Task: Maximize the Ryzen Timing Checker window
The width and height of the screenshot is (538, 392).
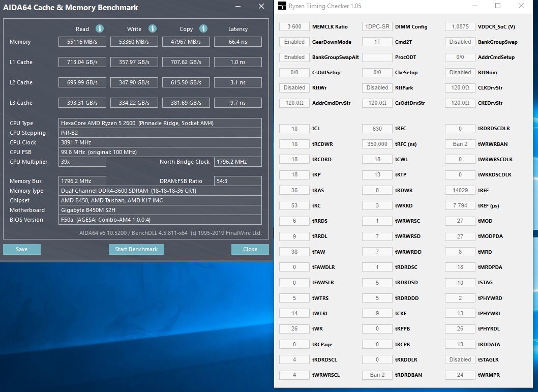Action: pos(498,6)
